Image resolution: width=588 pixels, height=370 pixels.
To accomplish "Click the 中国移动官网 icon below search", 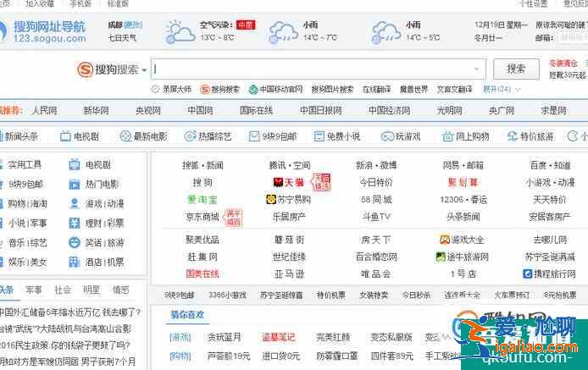I will (x=253, y=89).
